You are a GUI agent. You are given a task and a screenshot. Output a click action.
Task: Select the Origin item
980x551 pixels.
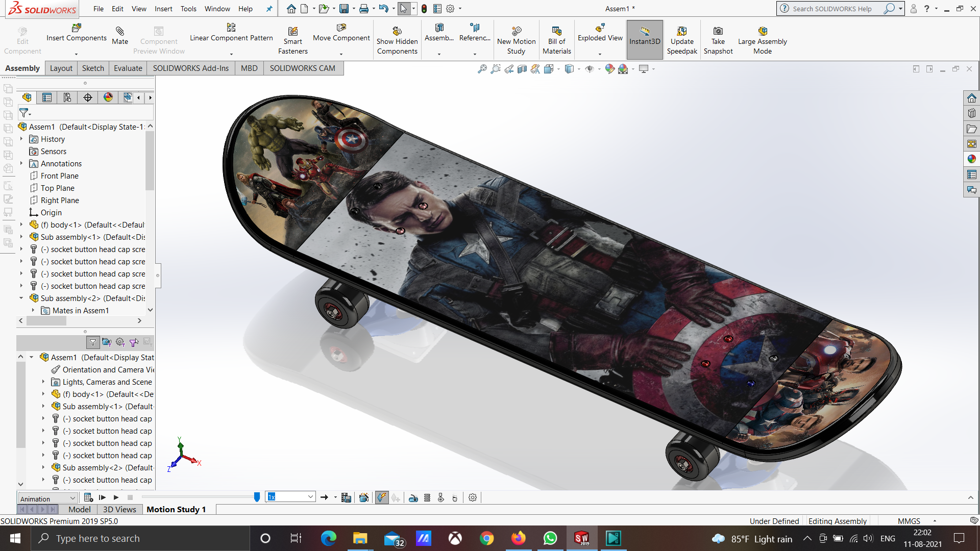pos(51,212)
